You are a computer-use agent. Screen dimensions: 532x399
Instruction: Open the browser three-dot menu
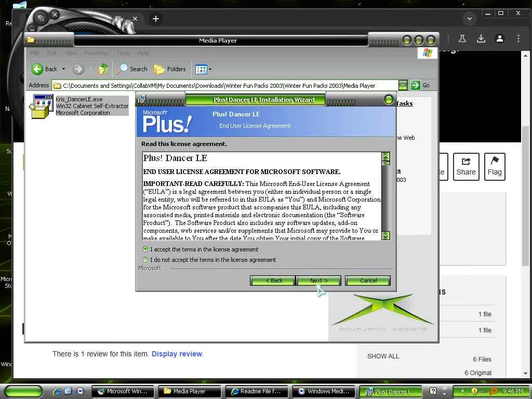pyautogui.click(x=518, y=38)
